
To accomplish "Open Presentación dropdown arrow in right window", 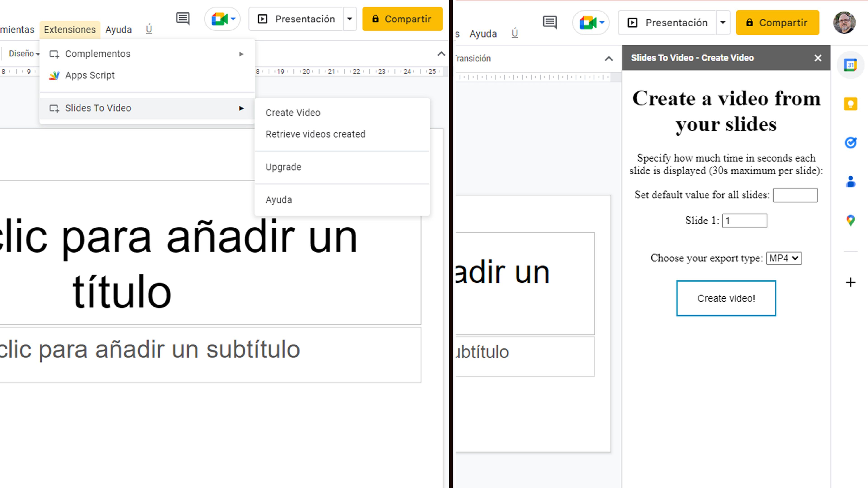I will [723, 23].
